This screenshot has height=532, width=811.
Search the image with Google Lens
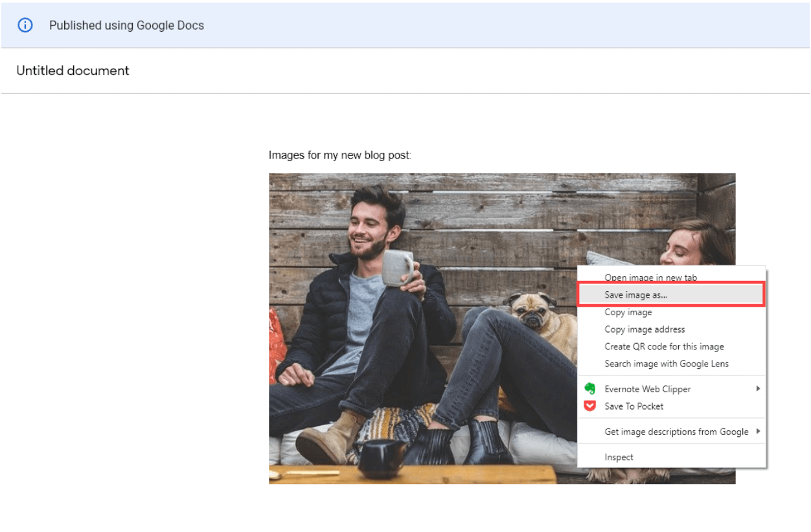click(x=667, y=364)
